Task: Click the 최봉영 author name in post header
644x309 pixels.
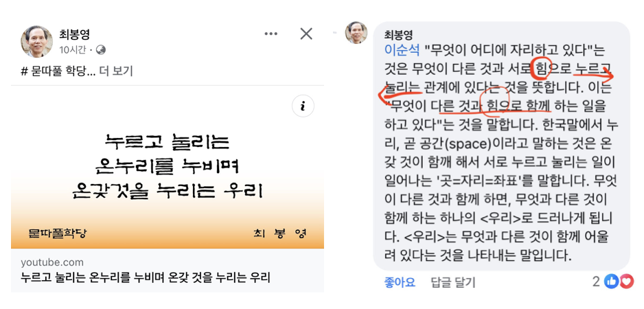Action: [x=74, y=34]
